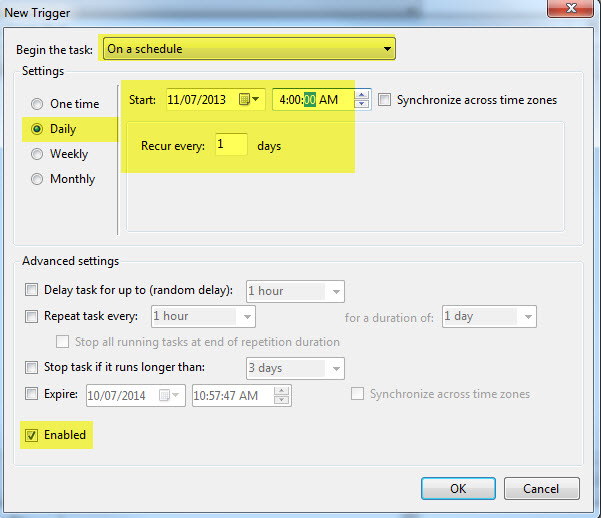Click the OK button
Image resolution: width=601 pixels, height=518 pixels.
[x=458, y=489]
